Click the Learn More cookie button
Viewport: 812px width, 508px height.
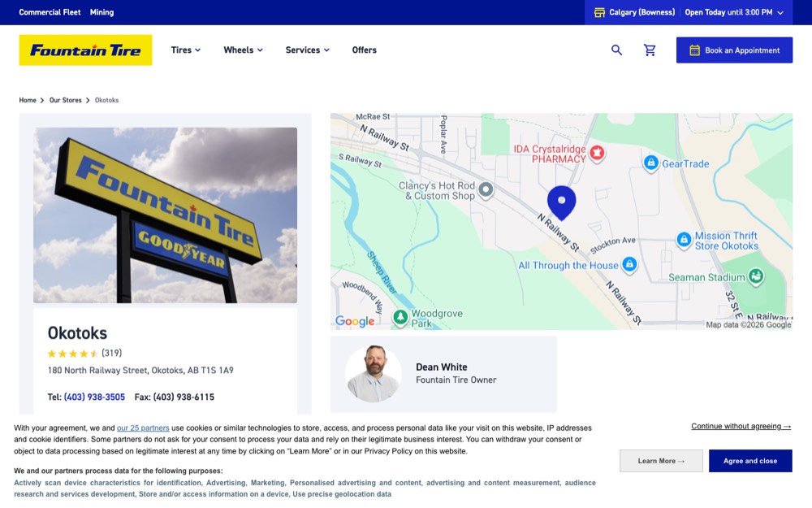tap(661, 461)
